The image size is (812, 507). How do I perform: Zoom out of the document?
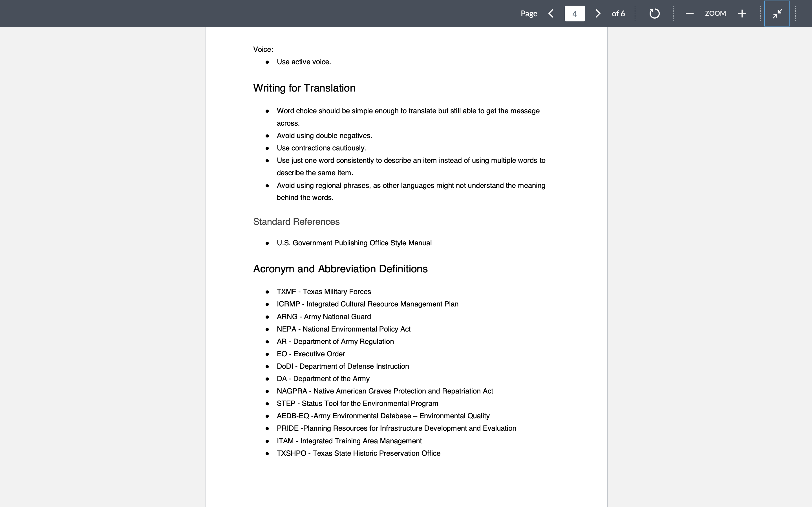[689, 14]
